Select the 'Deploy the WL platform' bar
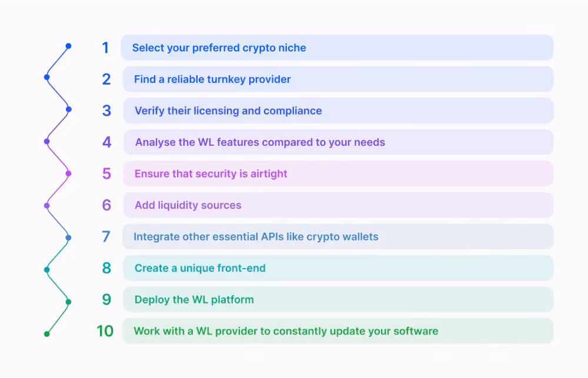 coord(338,300)
